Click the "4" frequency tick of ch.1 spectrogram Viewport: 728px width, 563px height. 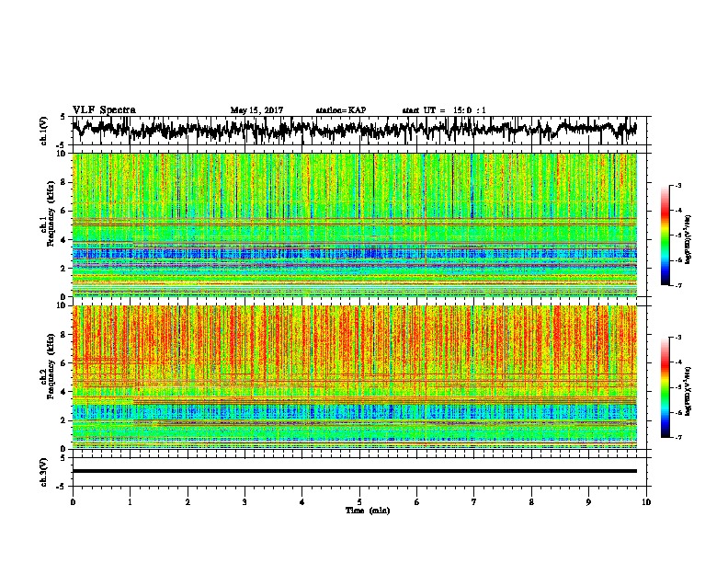click(x=65, y=240)
